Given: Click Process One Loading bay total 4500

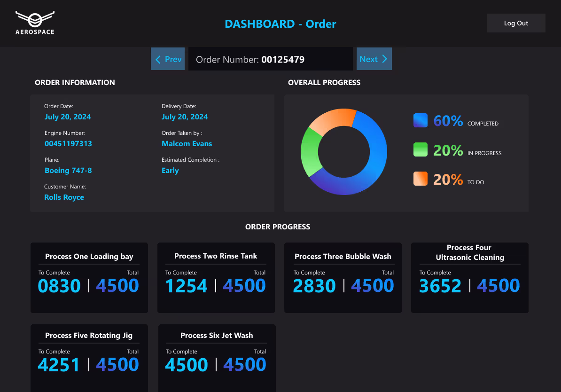Looking at the screenshot, I should [x=117, y=285].
